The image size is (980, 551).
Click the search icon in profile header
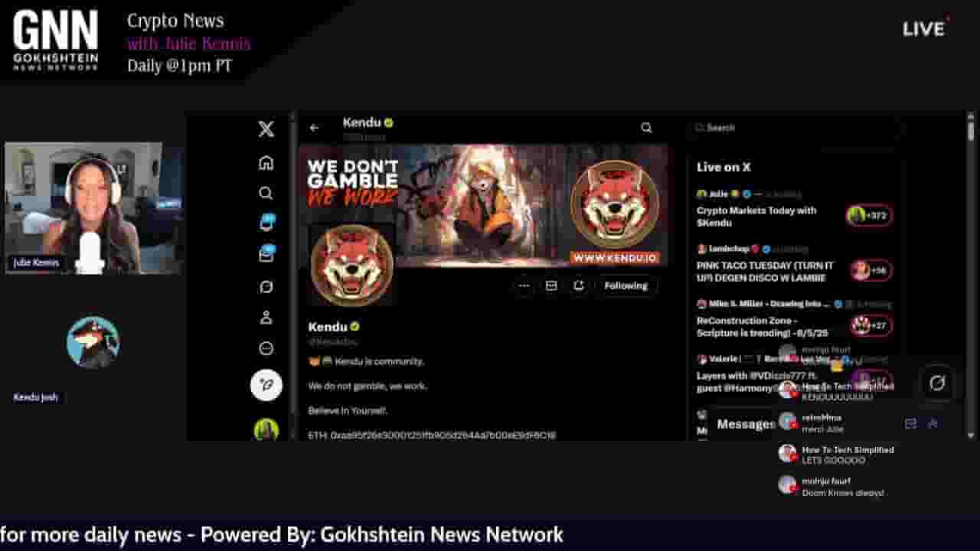click(646, 128)
